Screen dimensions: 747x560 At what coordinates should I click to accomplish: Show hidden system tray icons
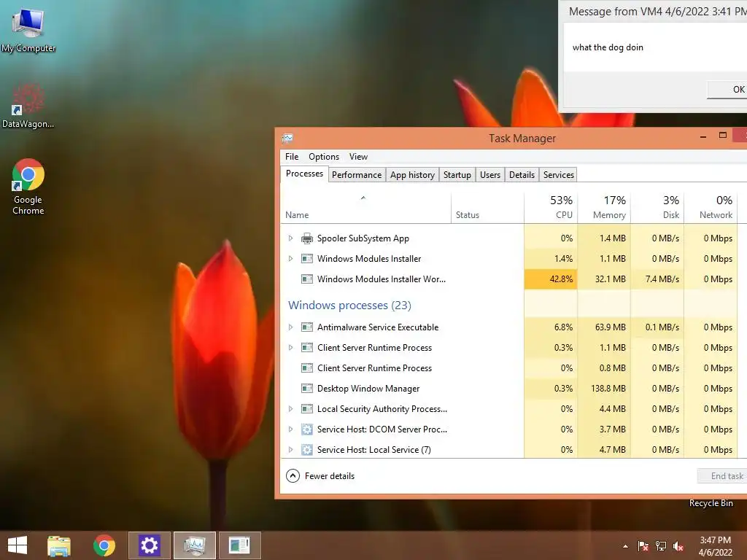(x=625, y=546)
